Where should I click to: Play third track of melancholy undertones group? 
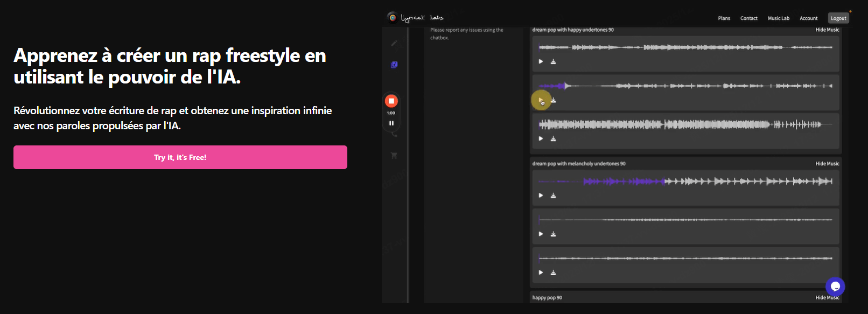(x=541, y=273)
